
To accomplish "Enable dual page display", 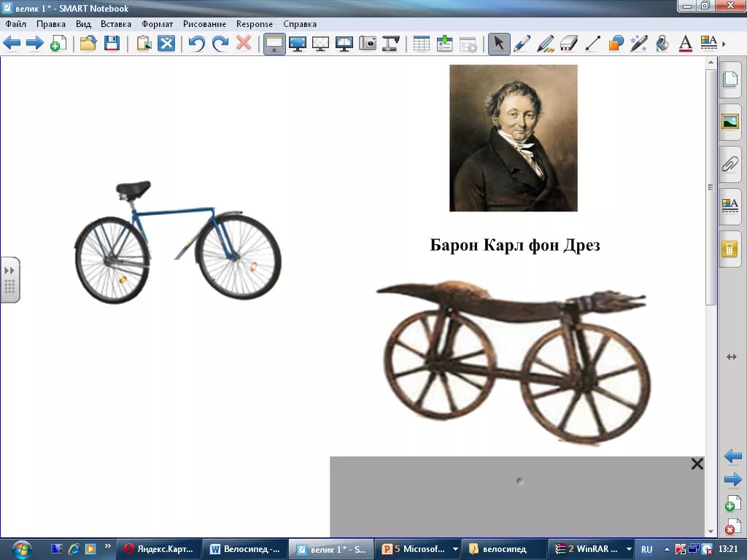I will pos(344,44).
